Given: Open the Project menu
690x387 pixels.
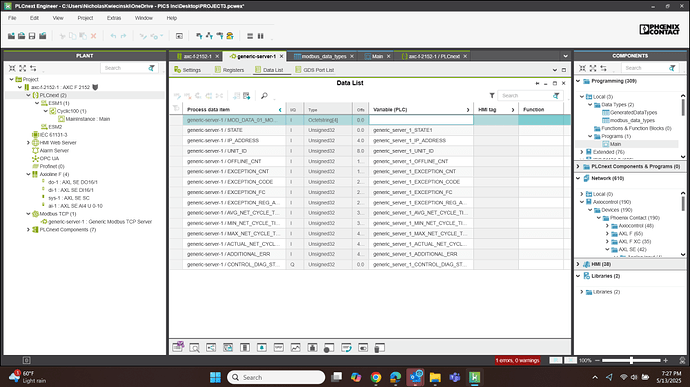Looking at the screenshot, I should [85, 18].
